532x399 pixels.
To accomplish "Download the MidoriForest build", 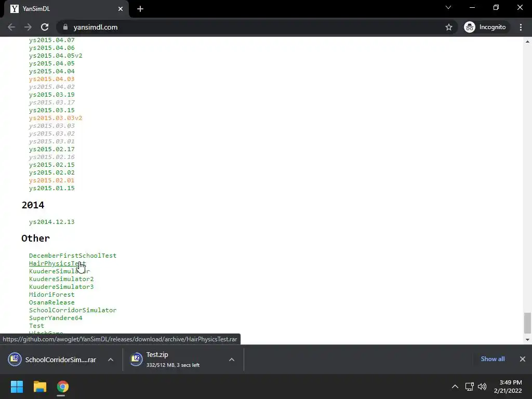I will click(x=51, y=295).
